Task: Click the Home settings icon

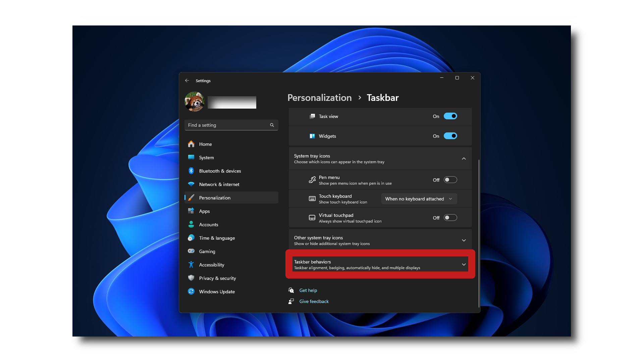Action: (191, 144)
